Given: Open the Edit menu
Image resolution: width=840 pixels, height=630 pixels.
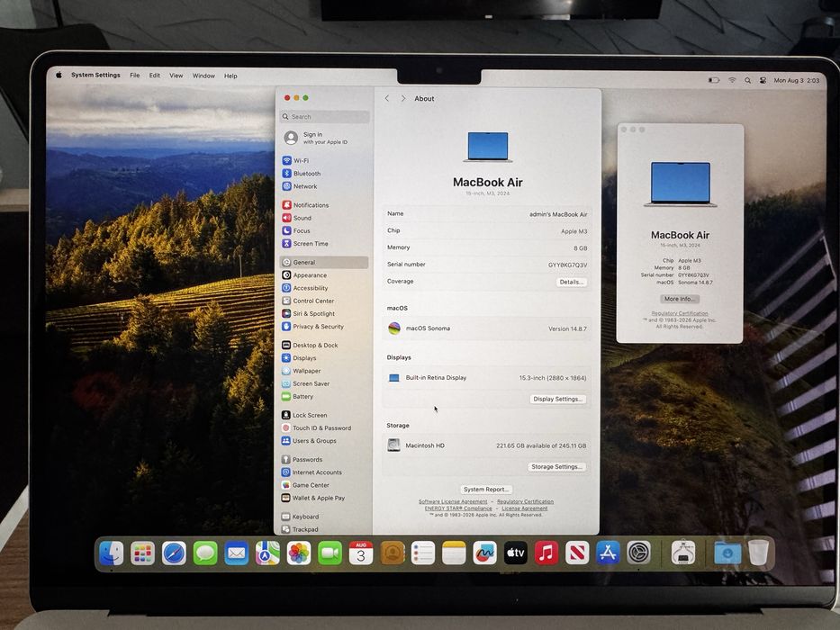Looking at the screenshot, I should click(x=155, y=76).
